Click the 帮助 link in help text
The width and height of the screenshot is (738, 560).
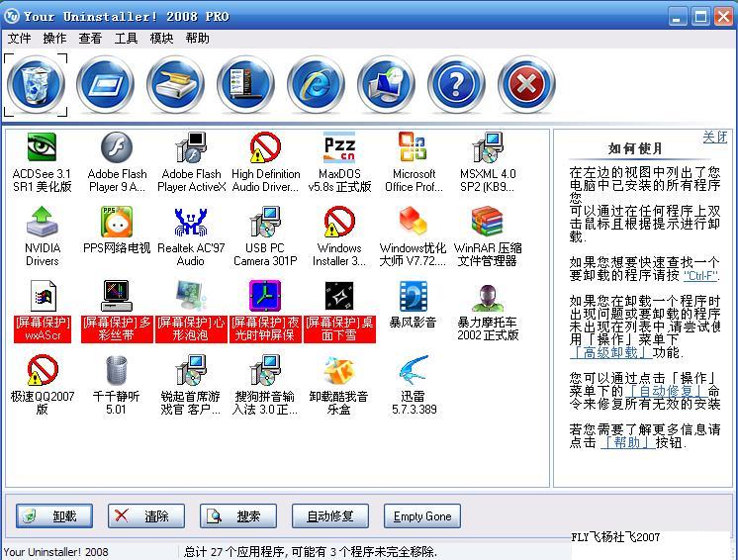click(627, 442)
